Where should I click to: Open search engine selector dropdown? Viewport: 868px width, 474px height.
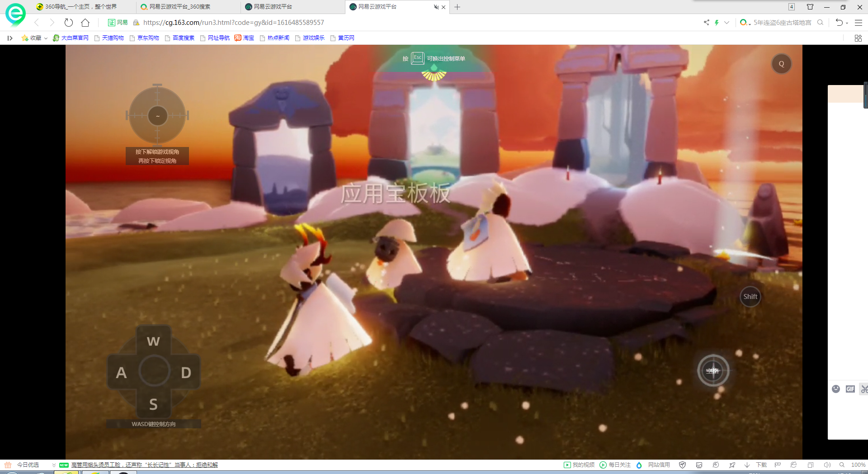tap(745, 23)
